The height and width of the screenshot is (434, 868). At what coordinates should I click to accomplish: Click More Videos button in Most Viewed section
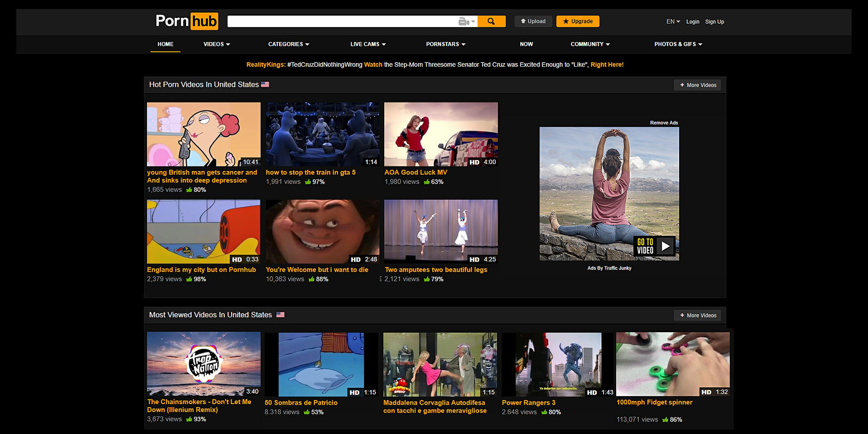698,315
